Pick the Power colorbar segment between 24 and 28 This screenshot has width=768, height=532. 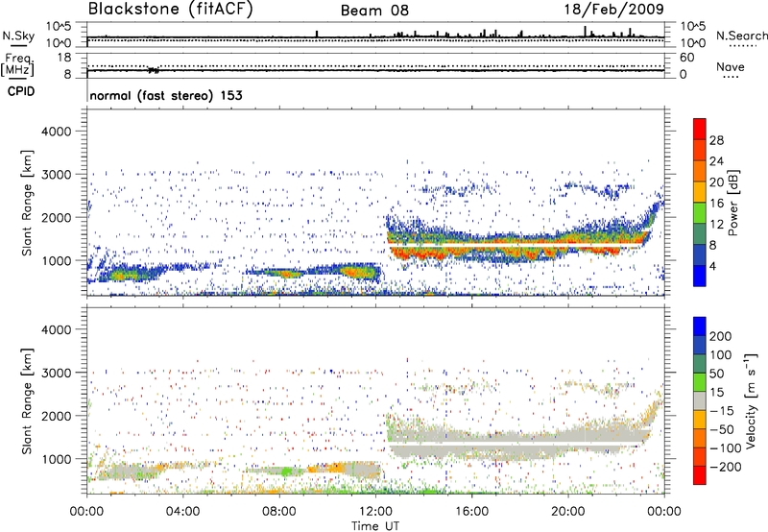700,150
